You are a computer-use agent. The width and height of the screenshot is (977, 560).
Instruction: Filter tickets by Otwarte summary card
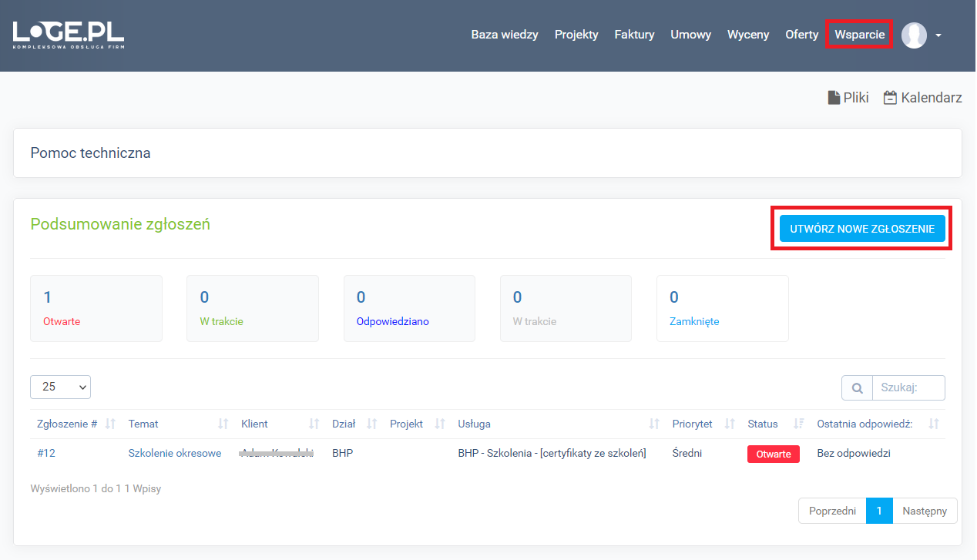click(x=96, y=308)
